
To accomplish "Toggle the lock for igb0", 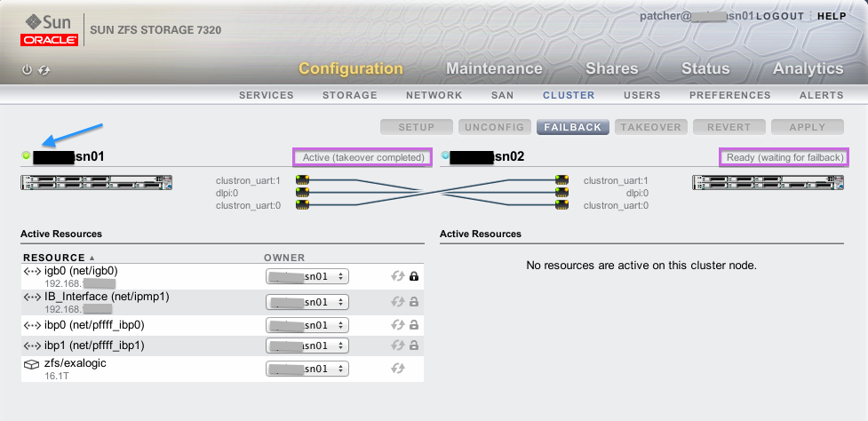I will coord(413,275).
